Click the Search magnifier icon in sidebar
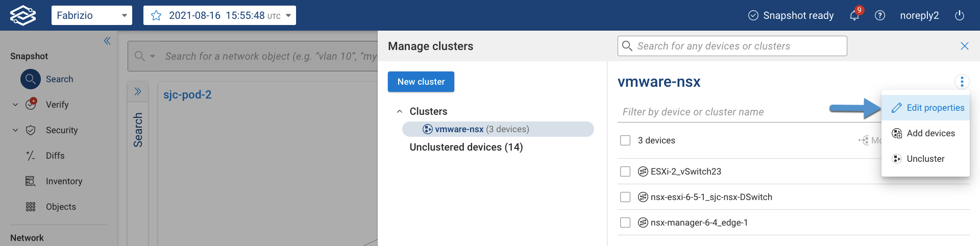The width and height of the screenshot is (980, 246). point(31,79)
